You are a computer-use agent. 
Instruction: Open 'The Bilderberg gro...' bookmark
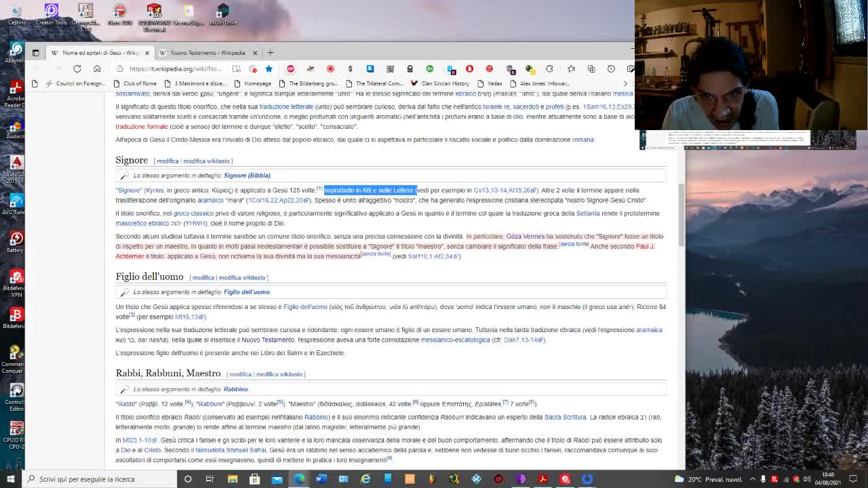click(x=308, y=83)
